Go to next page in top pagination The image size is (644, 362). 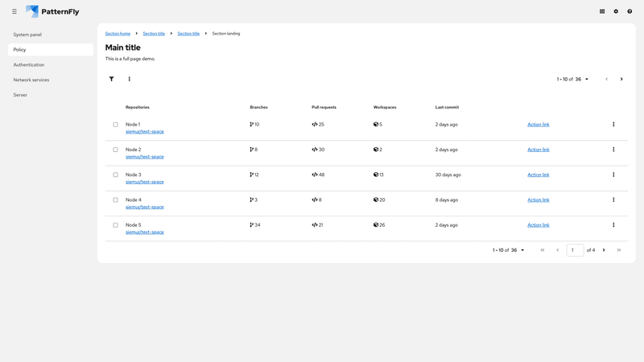621,79
